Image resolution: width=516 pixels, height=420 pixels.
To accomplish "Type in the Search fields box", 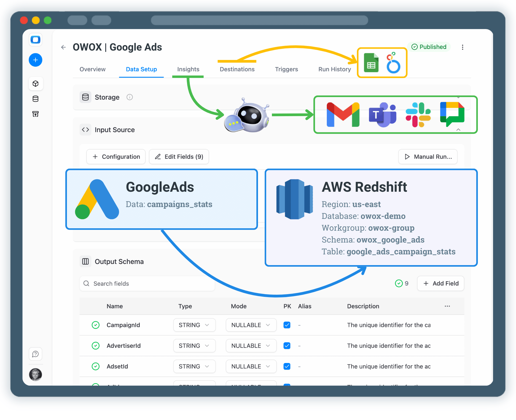I will tap(147, 283).
